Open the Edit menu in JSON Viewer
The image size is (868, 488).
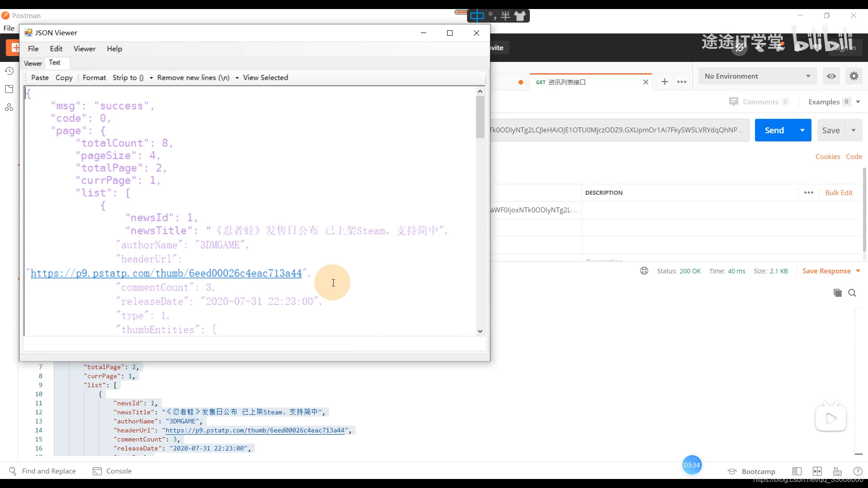tap(56, 48)
